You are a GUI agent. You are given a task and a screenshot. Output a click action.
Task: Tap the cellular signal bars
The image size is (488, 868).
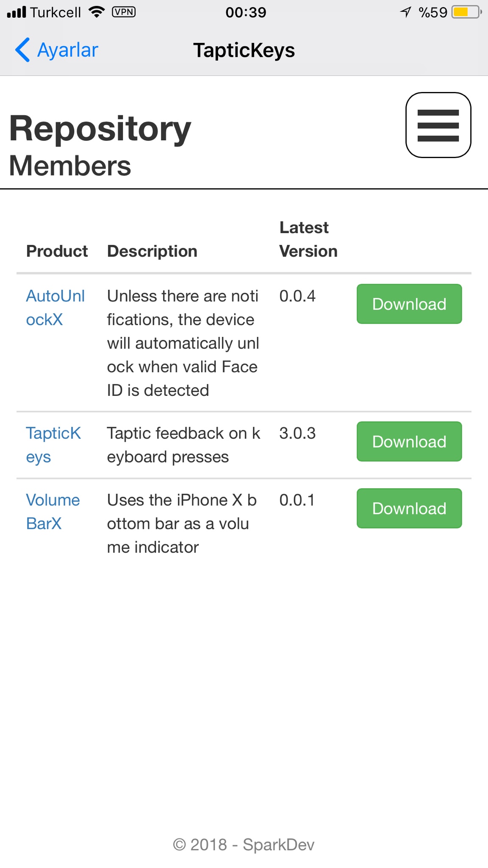[x=17, y=12]
